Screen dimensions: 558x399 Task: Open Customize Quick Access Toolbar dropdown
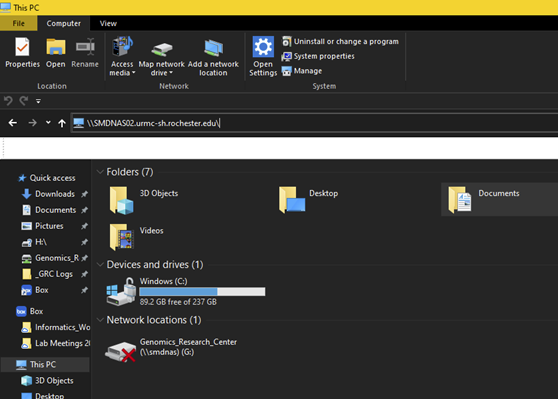coord(38,101)
